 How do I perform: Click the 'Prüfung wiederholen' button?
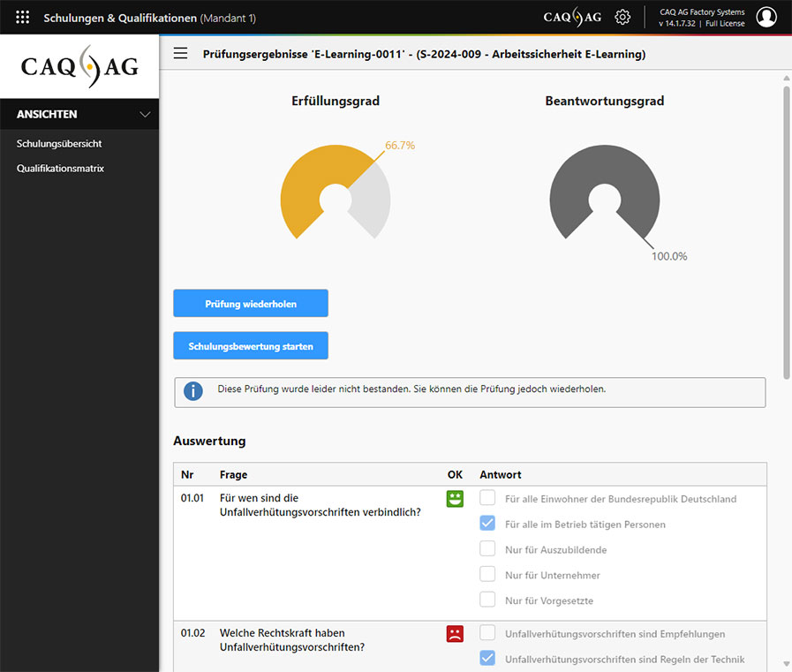coord(251,303)
